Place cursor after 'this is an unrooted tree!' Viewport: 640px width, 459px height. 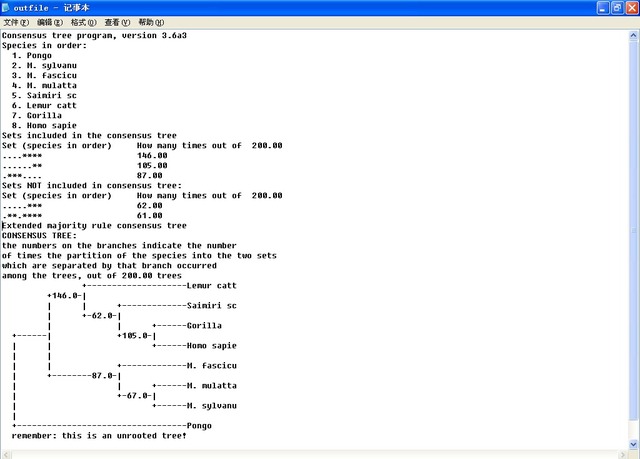[x=188, y=436]
